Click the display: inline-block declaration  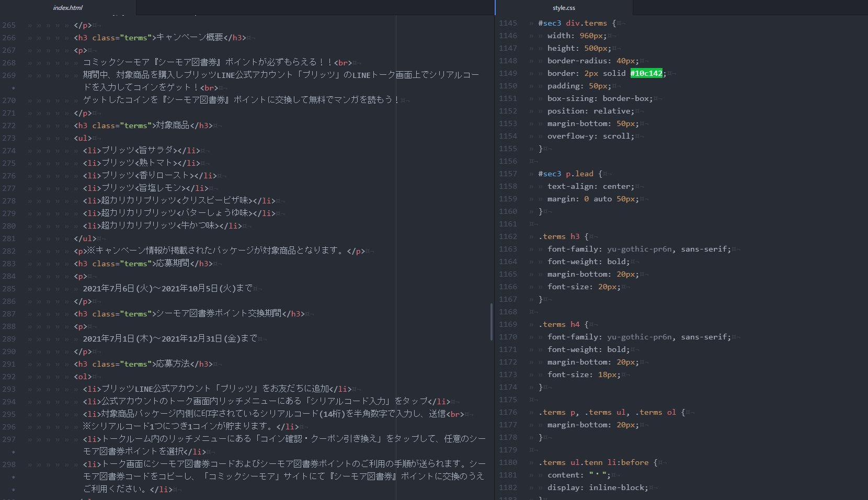point(598,487)
